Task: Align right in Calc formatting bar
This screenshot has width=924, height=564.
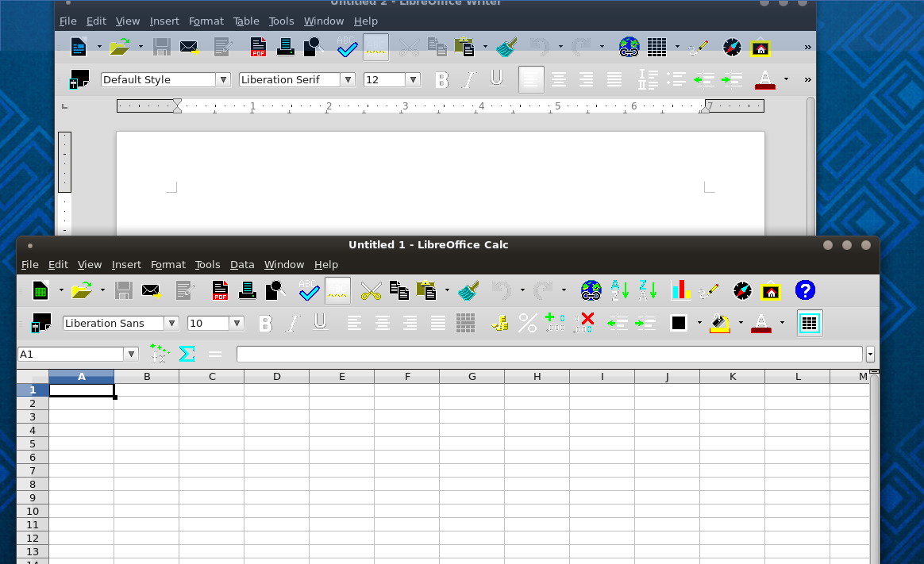Action: [410, 323]
